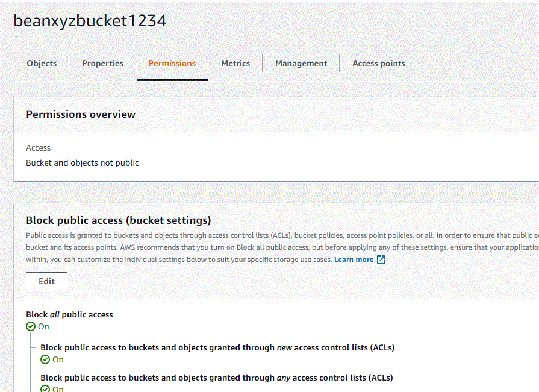Click the On status icon under the any ACLs setting
The width and height of the screenshot is (539, 392).
click(x=44, y=389)
